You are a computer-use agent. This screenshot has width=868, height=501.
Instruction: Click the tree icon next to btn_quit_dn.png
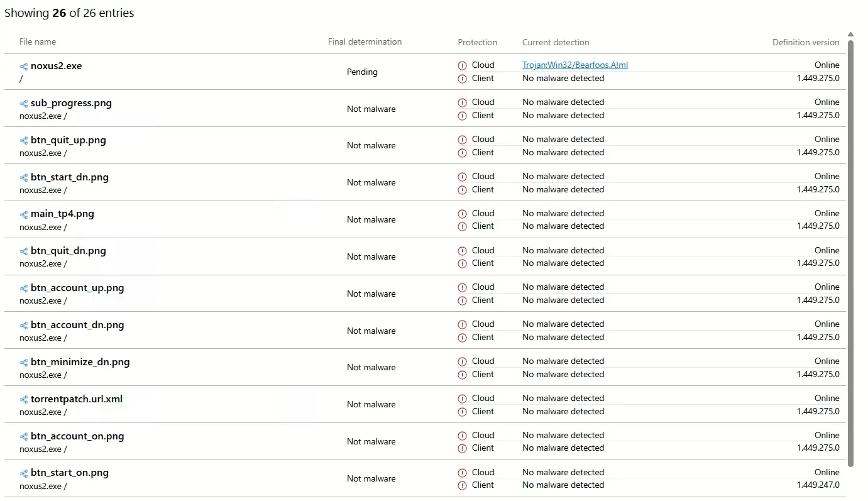[x=24, y=251]
